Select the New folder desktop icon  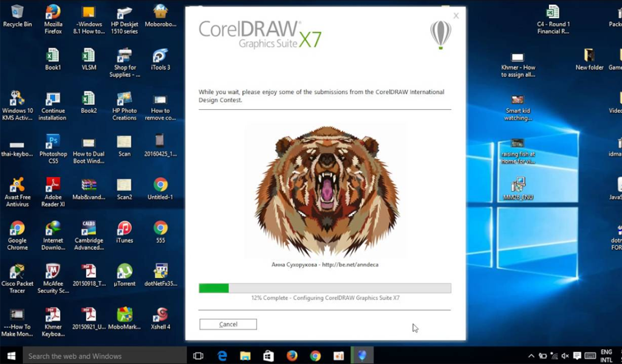(x=589, y=59)
